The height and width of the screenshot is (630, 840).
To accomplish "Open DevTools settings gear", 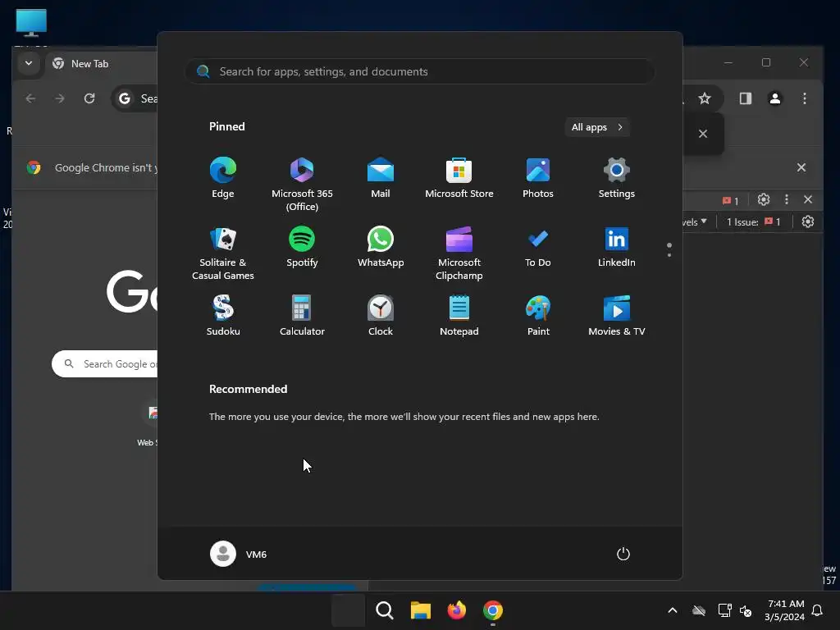I will 764,200.
